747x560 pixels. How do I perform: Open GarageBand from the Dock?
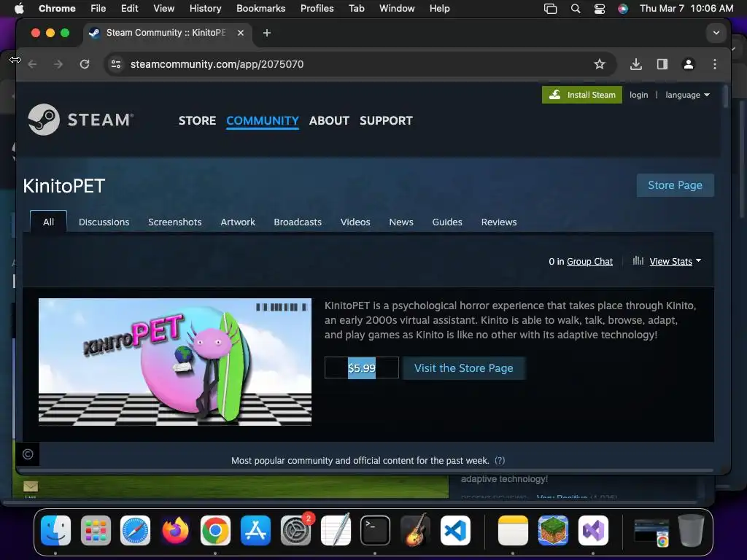415,530
